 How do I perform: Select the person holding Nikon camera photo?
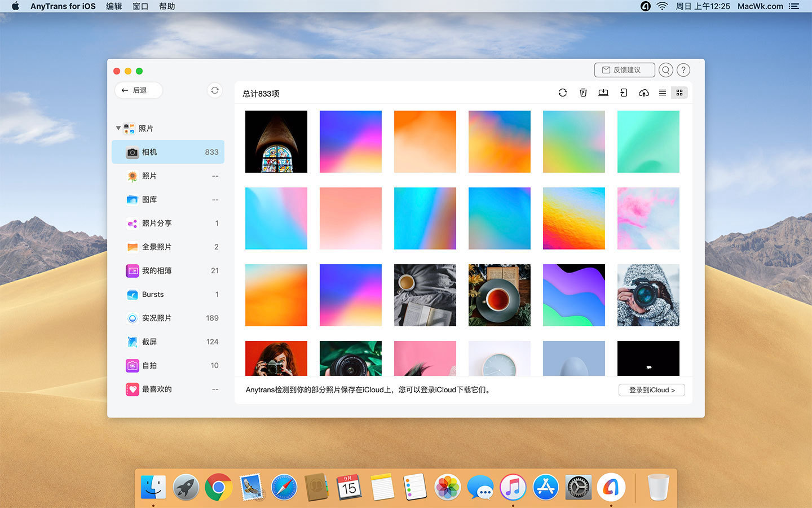pyautogui.click(x=648, y=295)
